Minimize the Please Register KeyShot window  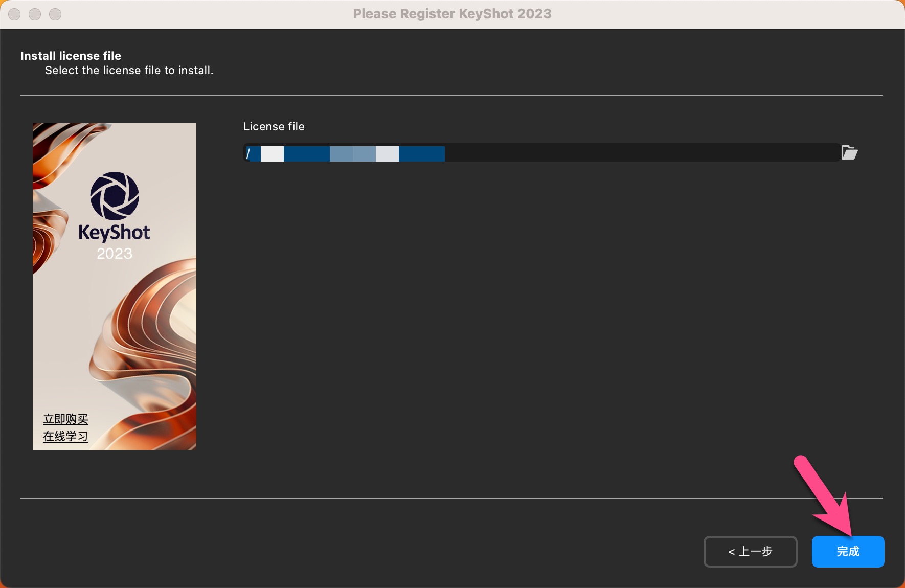[35, 14]
